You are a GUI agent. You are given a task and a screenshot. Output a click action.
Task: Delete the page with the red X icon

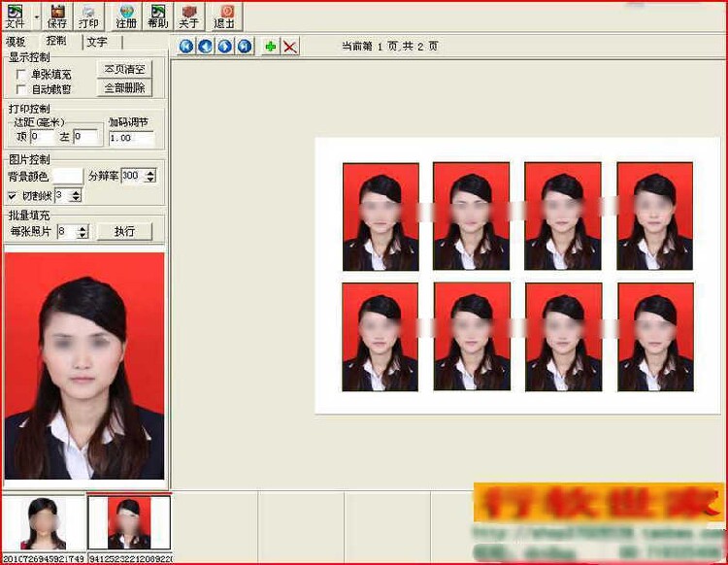coord(290,46)
